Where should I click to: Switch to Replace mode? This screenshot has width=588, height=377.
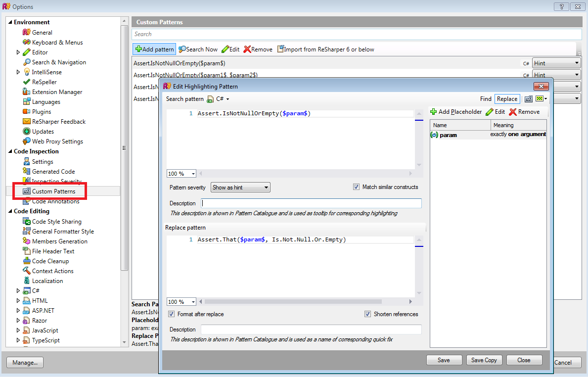pos(507,98)
